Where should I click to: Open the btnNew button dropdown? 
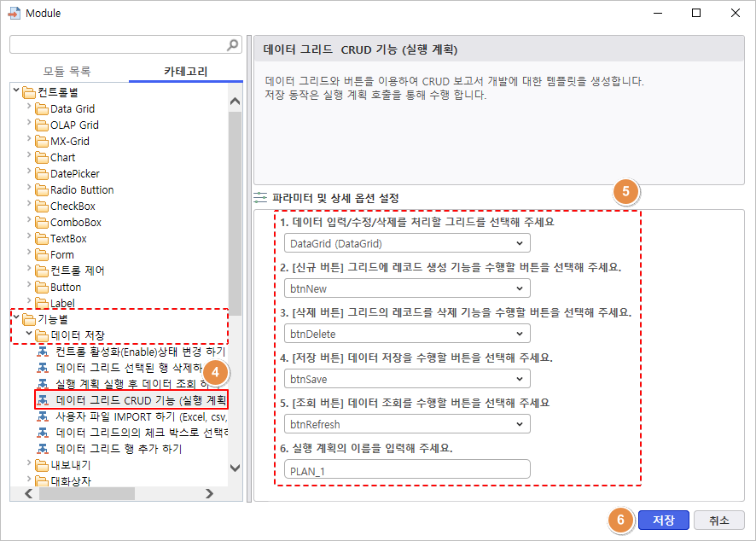pyautogui.click(x=407, y=288)
